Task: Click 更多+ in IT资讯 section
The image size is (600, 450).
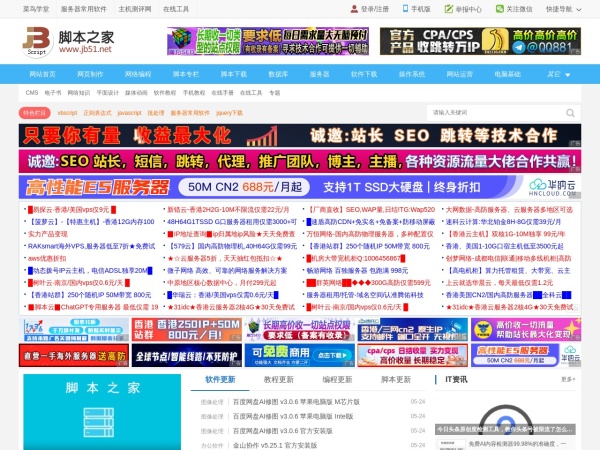Action: [568, 379]
